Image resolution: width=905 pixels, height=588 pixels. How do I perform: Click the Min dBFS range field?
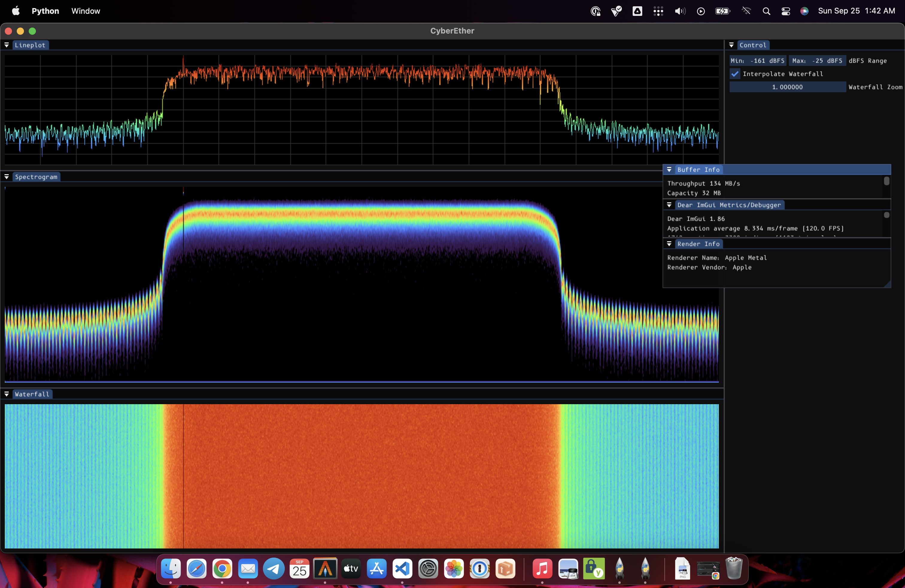point(757,61)
